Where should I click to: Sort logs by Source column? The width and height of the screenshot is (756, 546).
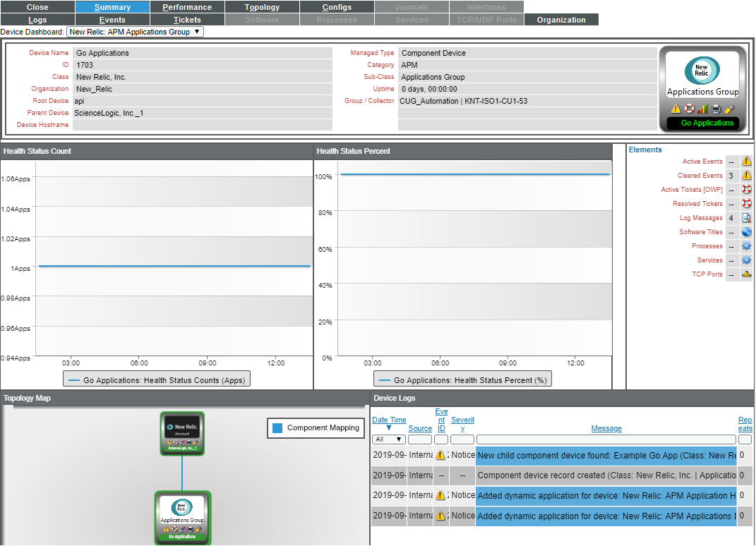420,428
